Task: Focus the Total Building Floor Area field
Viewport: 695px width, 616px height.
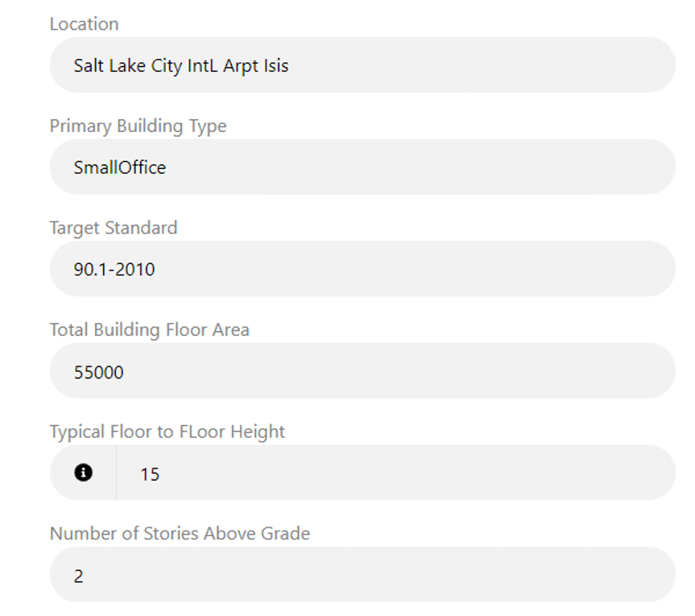Action: (x=362, y=371)
